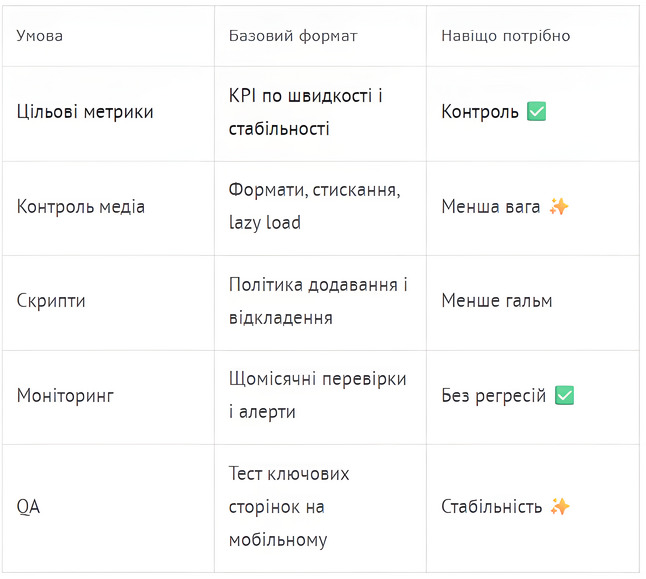Select the Цільові метрики cell
This screenshot has width=646, height=579.
[85, 112]
